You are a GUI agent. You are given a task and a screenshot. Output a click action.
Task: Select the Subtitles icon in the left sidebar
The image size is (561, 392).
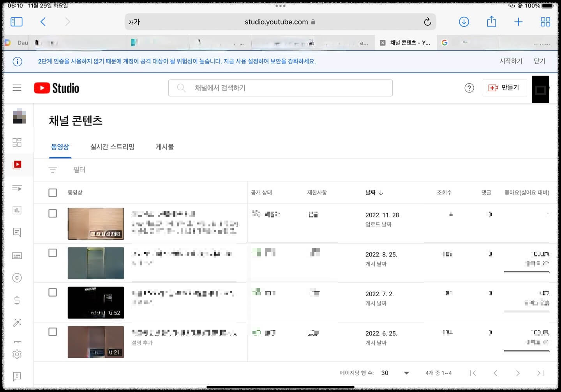[17, 255]
